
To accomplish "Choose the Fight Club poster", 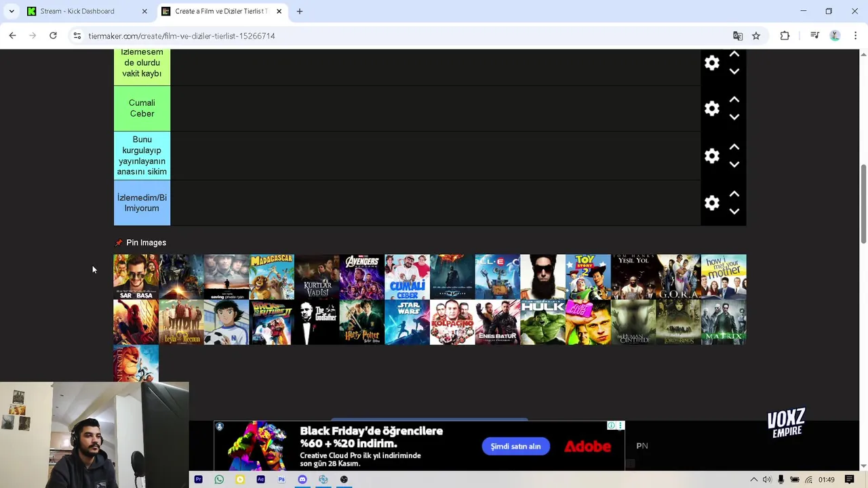I will tap(588, 322).
